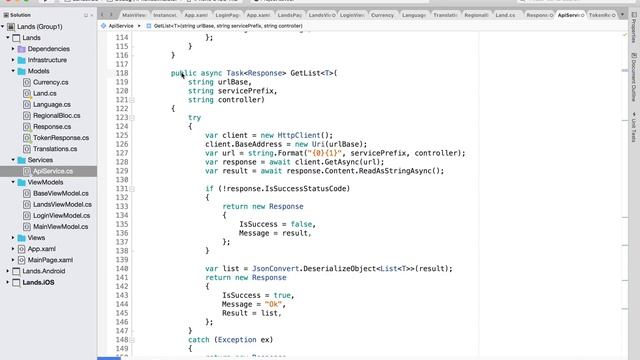The image size is (640, 360).
Task: Click the RegionalBloc.cs file icon
Action: point(27,116)
